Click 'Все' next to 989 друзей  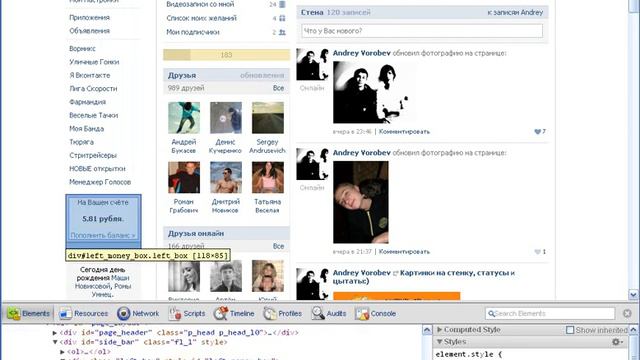coord(278,88)
